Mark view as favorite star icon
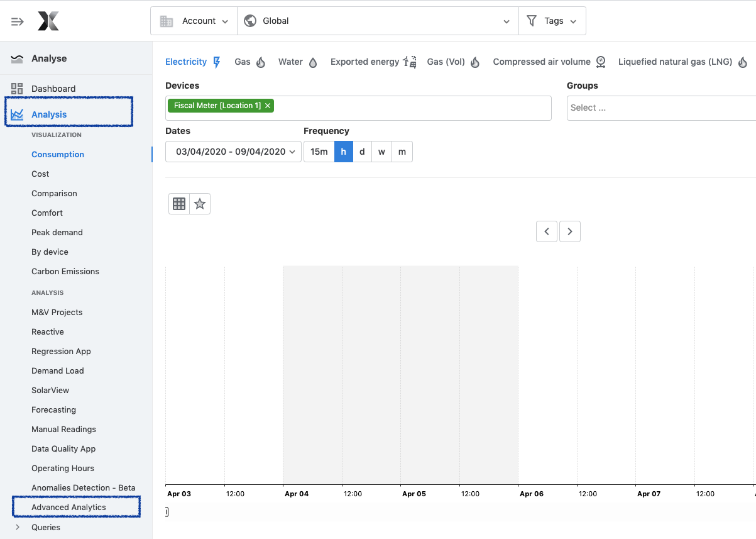Screen dimensions: 756x539 200,204
